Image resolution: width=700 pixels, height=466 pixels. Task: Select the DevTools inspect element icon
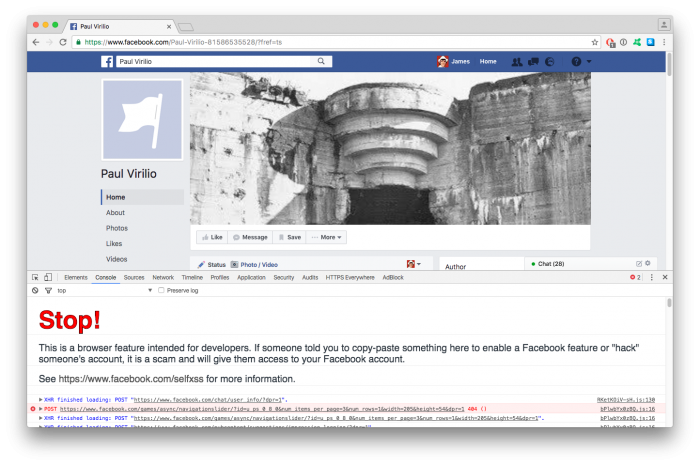35,277
